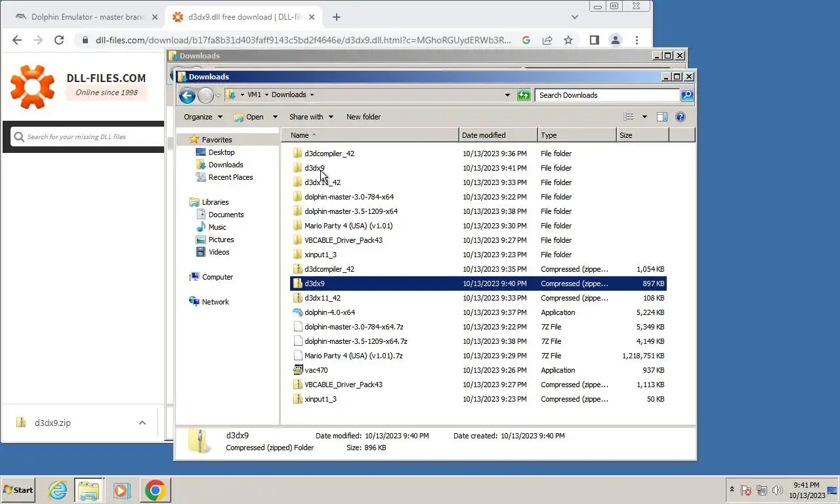
Task: Click the Windows Explorer taskbar icon
Action: pyautogui.click(x=88, y=490)
